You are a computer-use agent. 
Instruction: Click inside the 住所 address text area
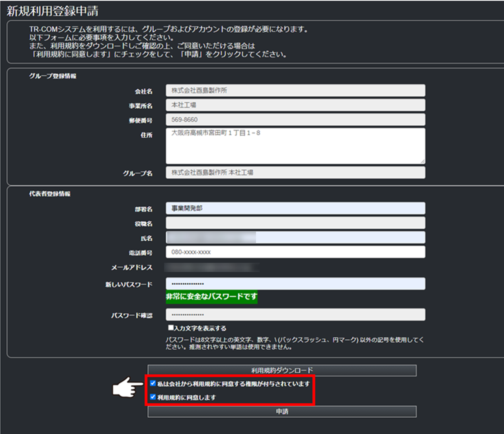tap(295, 146)
